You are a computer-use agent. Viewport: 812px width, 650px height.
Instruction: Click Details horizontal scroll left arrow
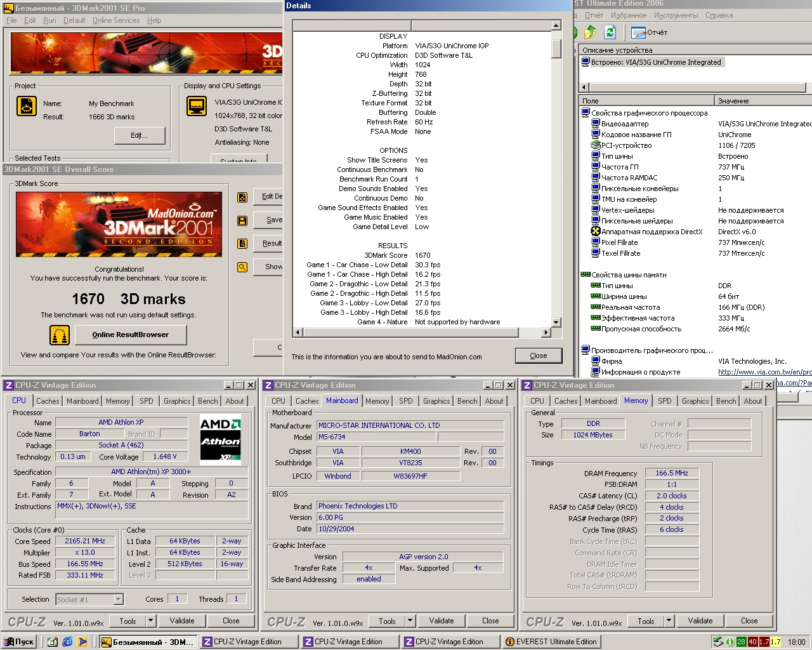298,333
